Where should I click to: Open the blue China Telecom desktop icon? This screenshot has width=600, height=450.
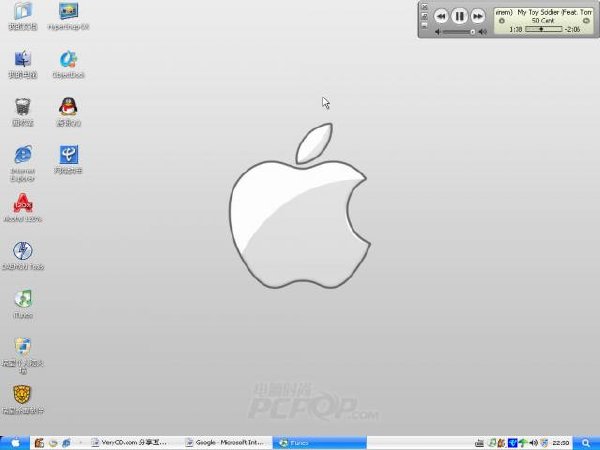(68, 154)
